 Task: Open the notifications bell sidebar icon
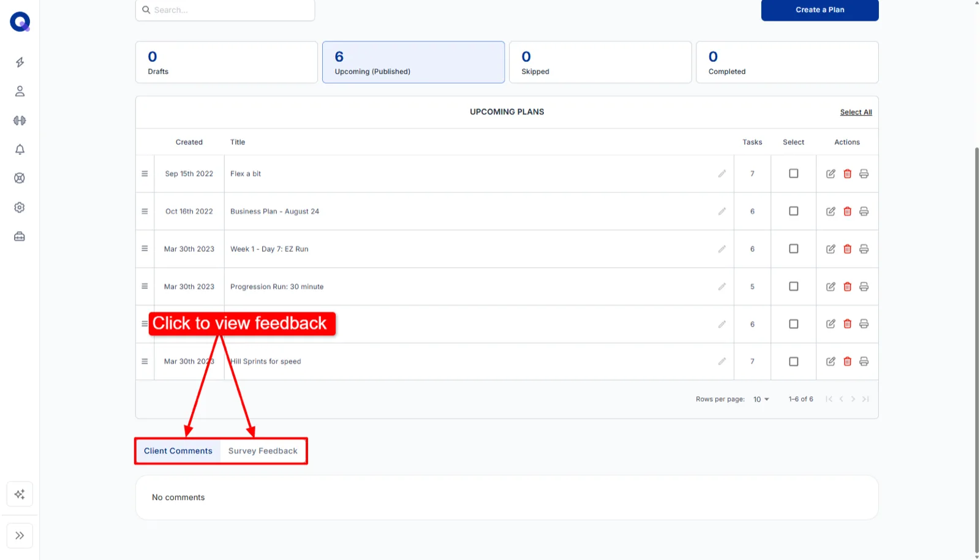[x=20, y=149]
